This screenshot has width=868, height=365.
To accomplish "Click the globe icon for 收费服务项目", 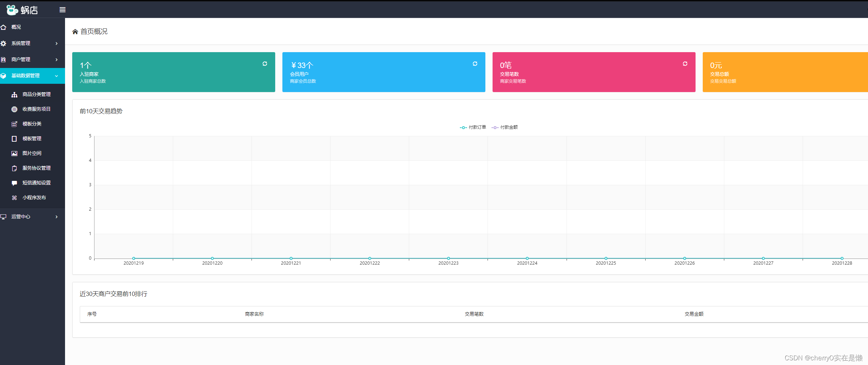I will (x=14, y=109).
